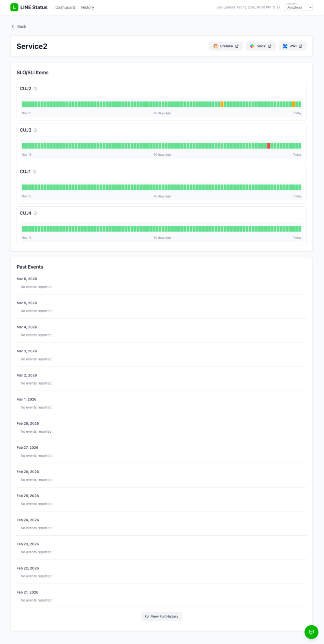
Task: Click the last orange bar in CUJ2
Action: pos(293,105)
